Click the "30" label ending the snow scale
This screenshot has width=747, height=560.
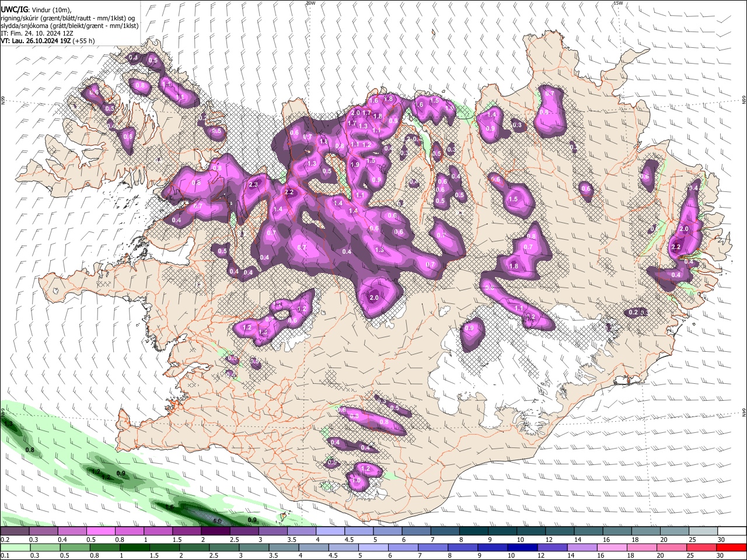click(721, 540)
